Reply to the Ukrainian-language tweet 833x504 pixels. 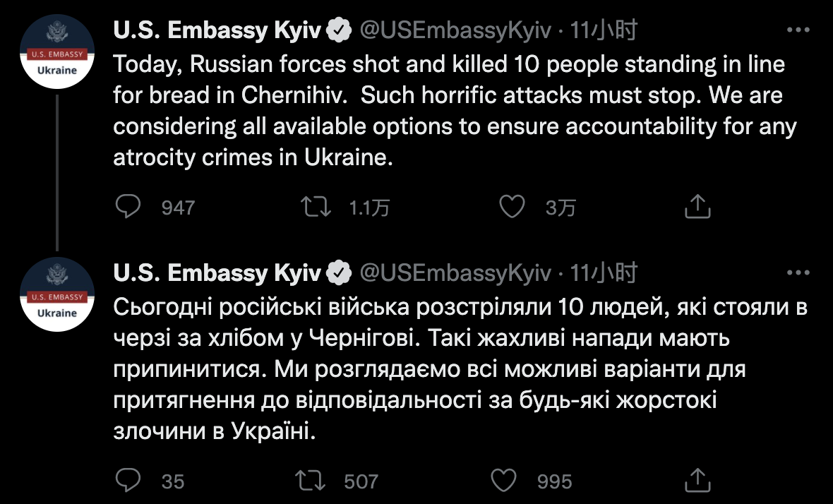[128, 481]
